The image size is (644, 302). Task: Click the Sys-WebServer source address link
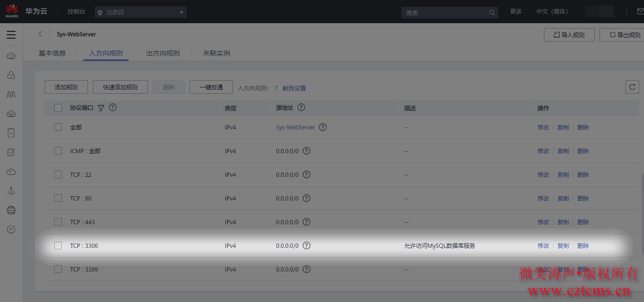(x=295, y=127)
